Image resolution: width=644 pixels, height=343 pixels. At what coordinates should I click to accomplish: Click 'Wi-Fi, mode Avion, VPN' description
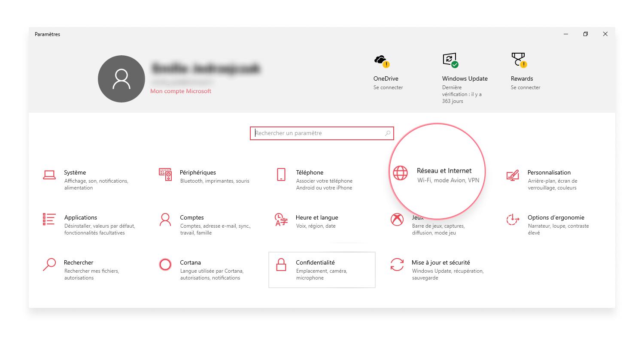[448, 181]
